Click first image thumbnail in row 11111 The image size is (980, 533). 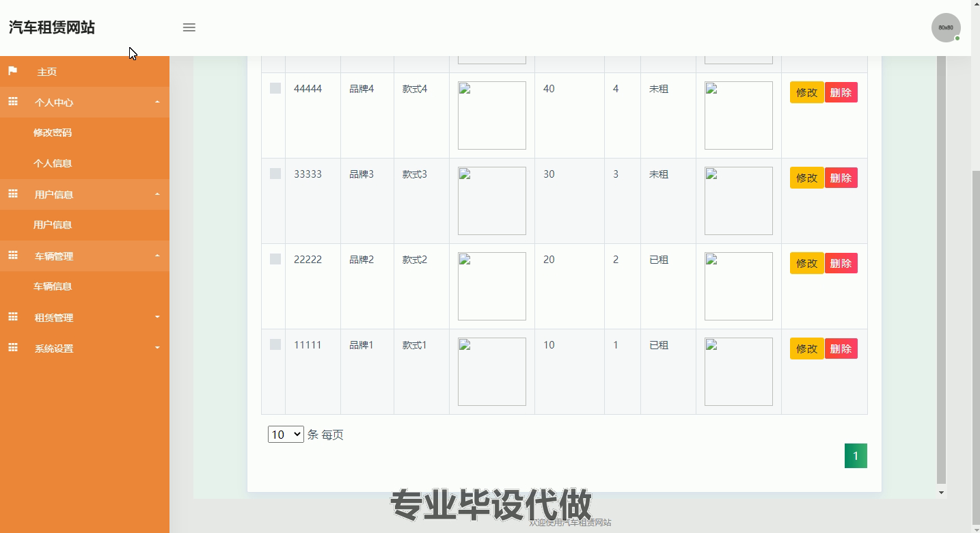click(x=492, y=372)
